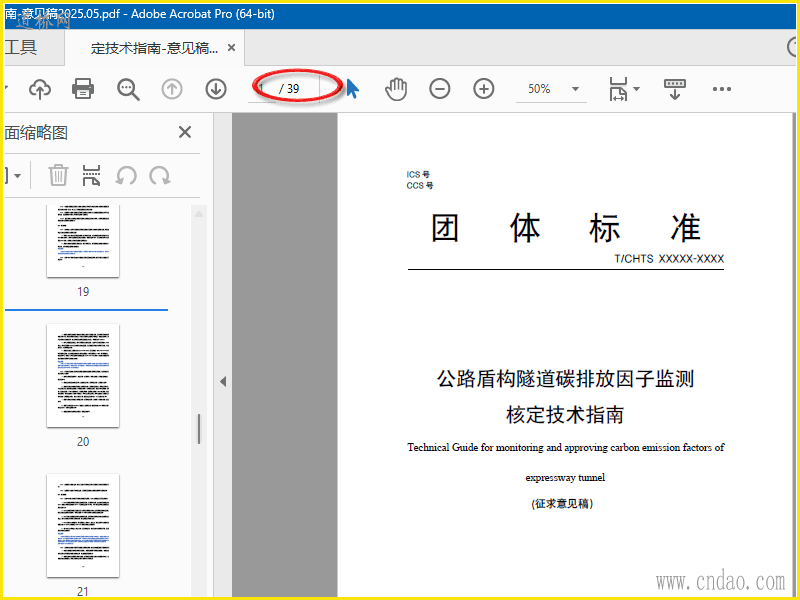
Task: Click the thumbnails panel scrollbar handle
Action: (199, 429)
